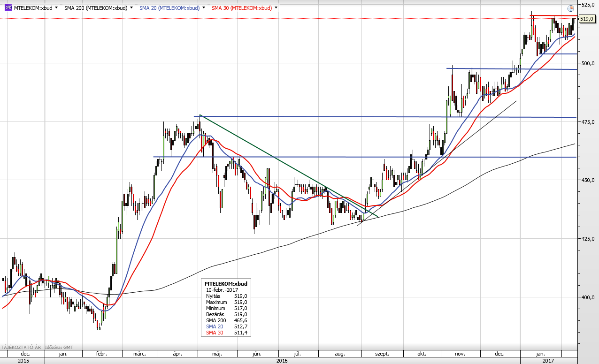Click the red SMA 30 (MTELEKOM:xbud) label

(x=242, y=8)
